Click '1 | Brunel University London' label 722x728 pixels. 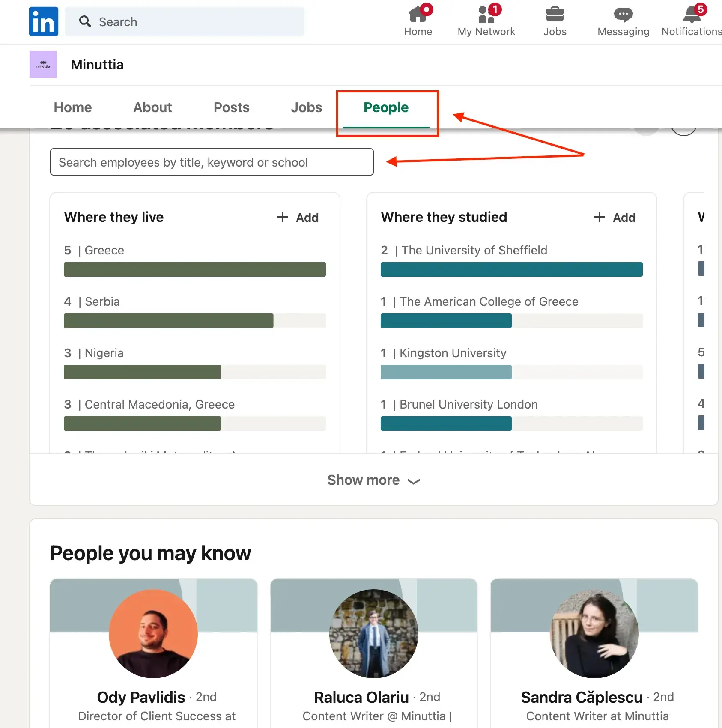[459, 404]
